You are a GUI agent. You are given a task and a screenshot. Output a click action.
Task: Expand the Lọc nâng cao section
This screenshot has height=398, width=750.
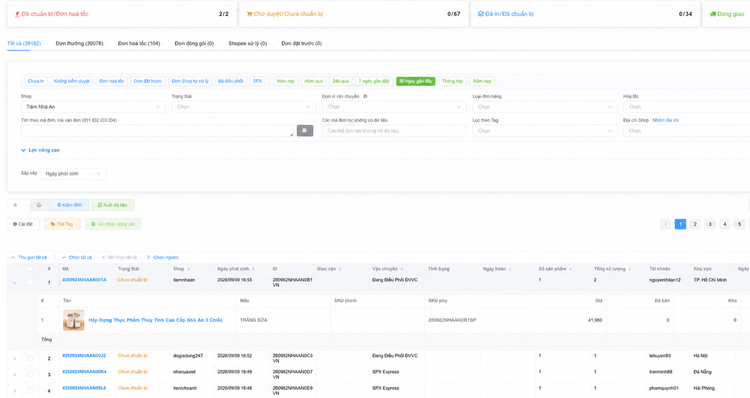[x=40, y=150]
